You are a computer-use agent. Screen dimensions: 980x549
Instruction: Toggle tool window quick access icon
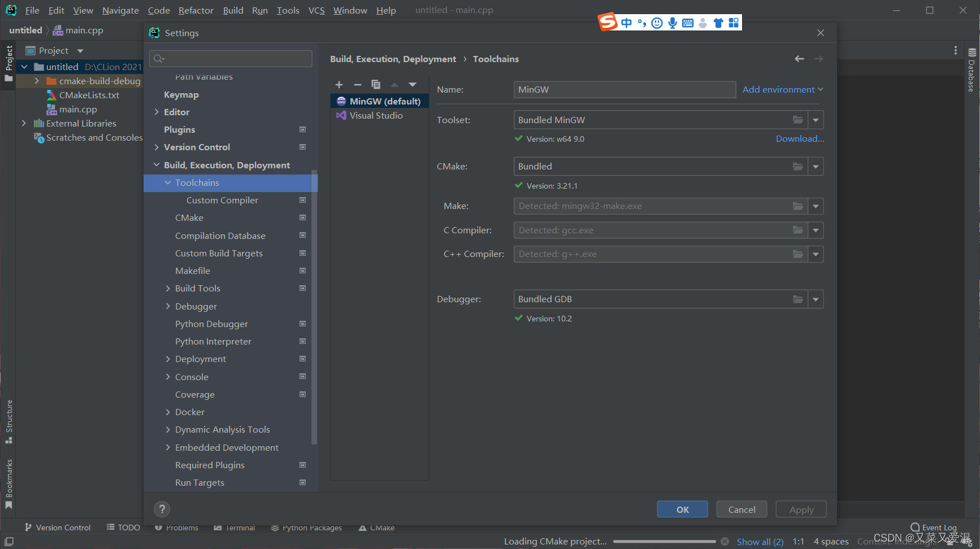pyautogui.click(x=9, y=542)
